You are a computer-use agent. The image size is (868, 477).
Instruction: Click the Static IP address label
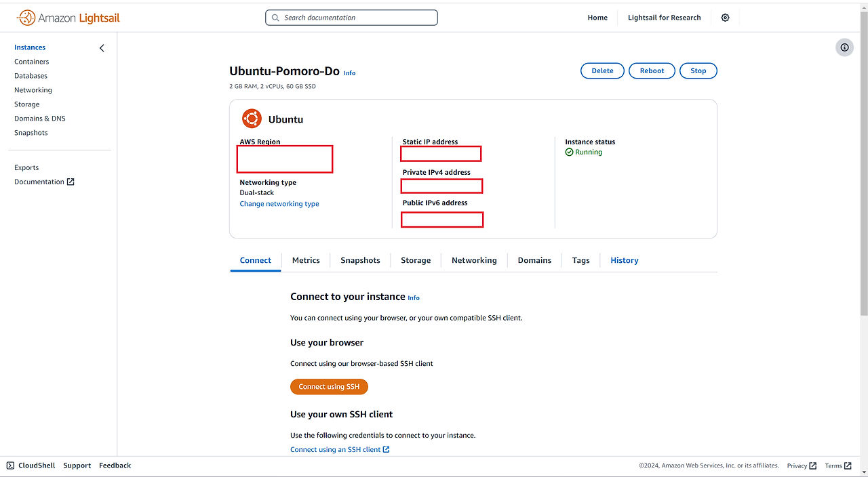click(430, 142)
